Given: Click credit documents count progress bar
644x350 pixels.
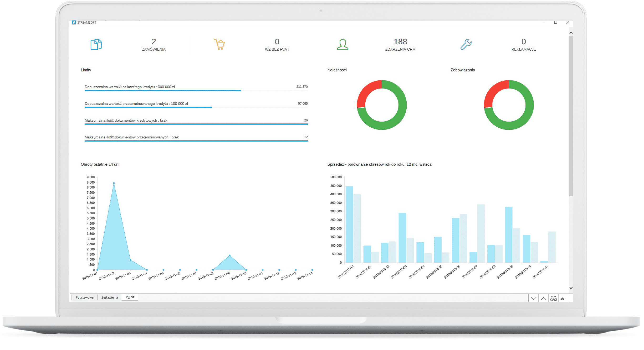Looking at the screenshot, I should (196, 124).
